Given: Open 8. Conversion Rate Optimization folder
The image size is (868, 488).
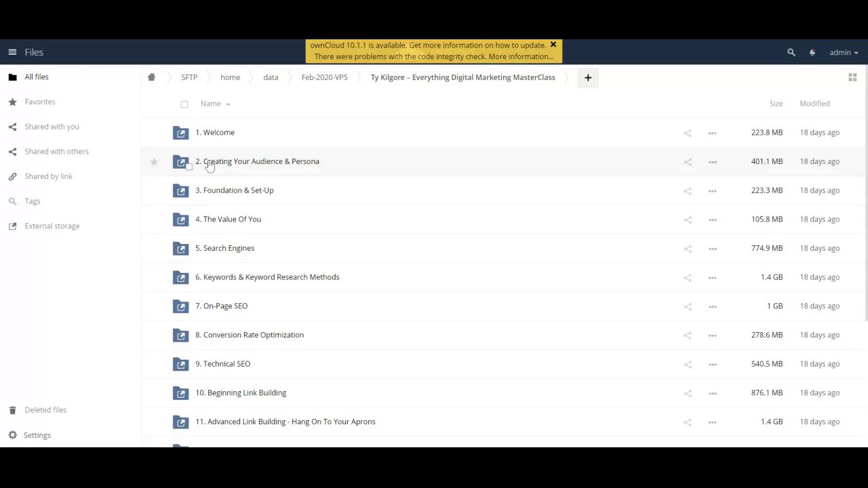Looking at the screenshot, I should (x=250, y=335).
